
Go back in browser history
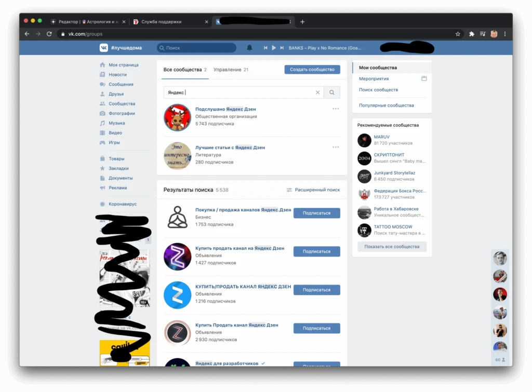click(x=27, y=34)
